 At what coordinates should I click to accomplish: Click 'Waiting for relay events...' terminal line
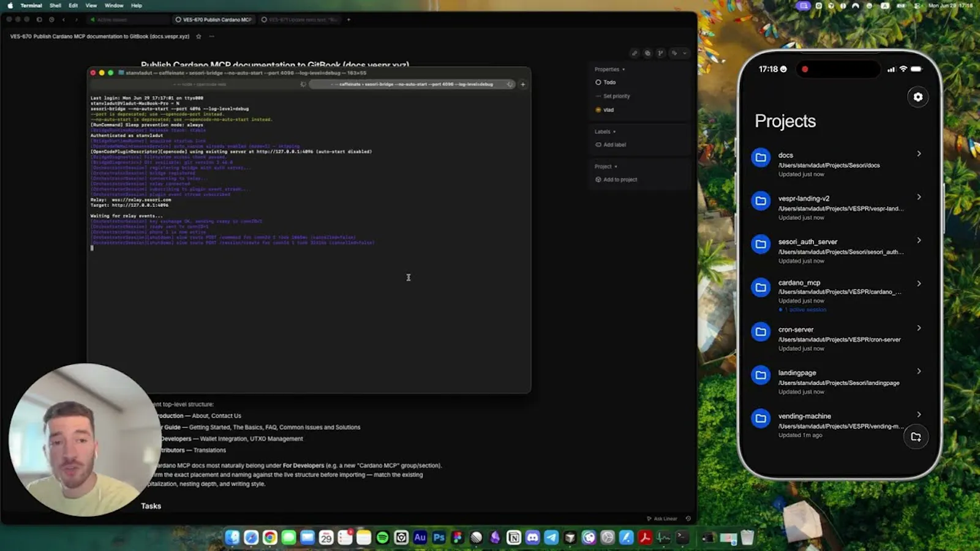pos(127,216)
